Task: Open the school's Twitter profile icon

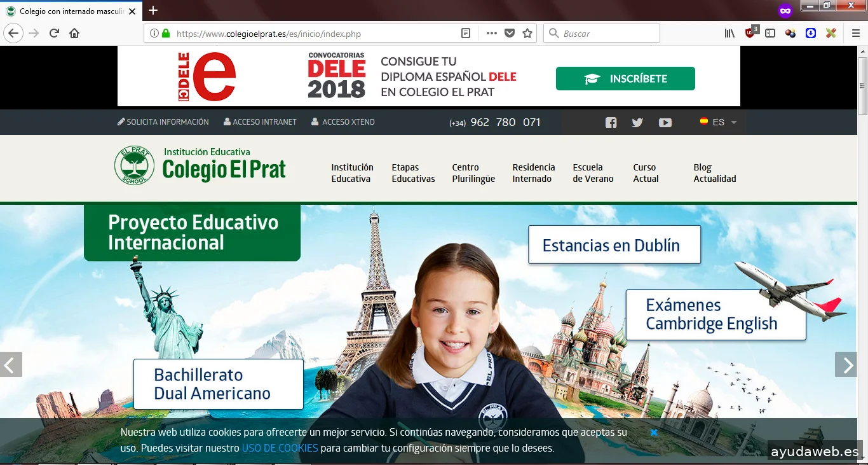Action: point(637,123)
